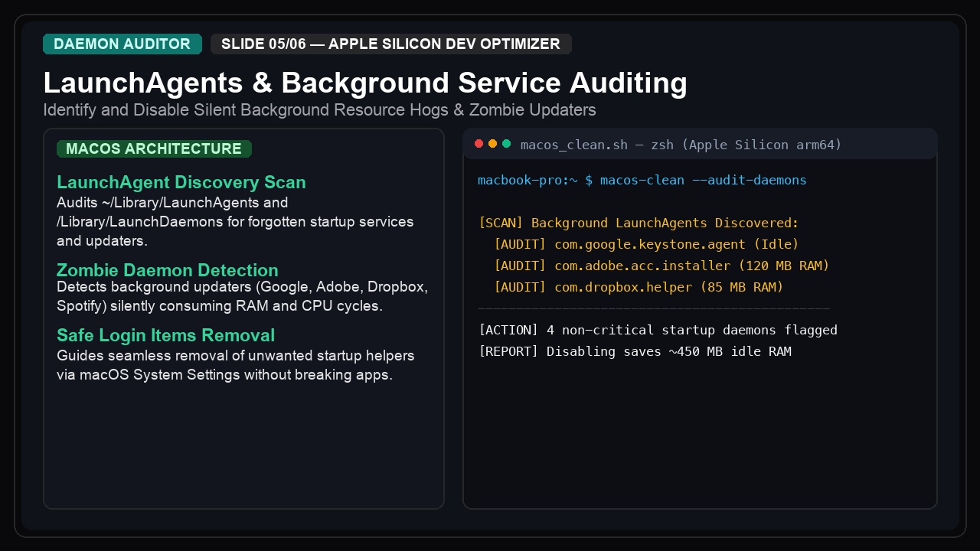The image size is (980, 551).
Task: Click the "[REPORT] Disabling saves ~450 MB idle RAM" line
Action: [635, 352]
